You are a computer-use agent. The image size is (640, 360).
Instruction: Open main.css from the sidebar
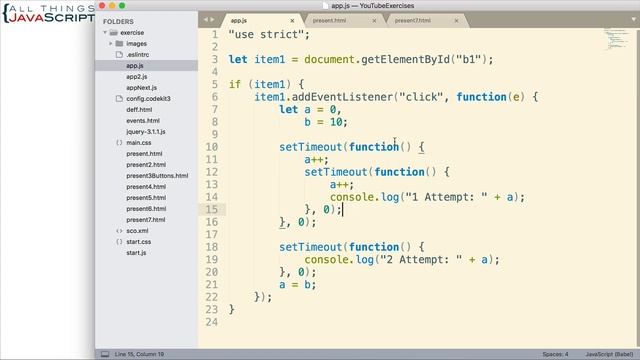point(139,142)
